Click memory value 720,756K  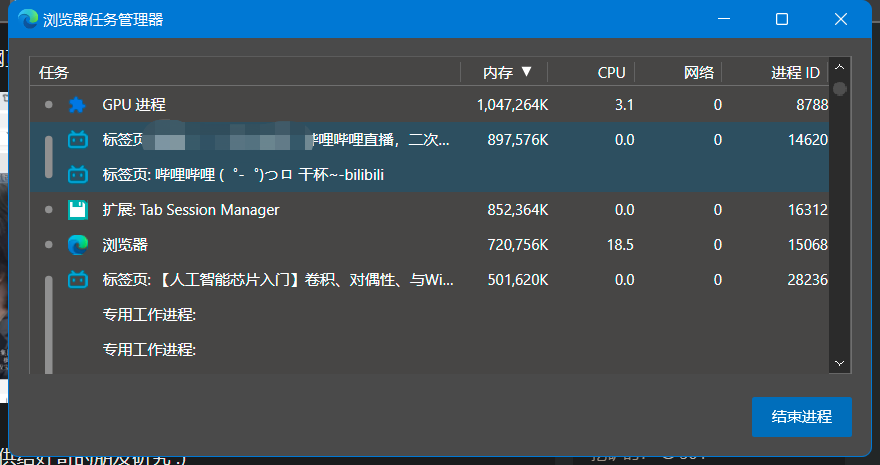coord(517,245)
